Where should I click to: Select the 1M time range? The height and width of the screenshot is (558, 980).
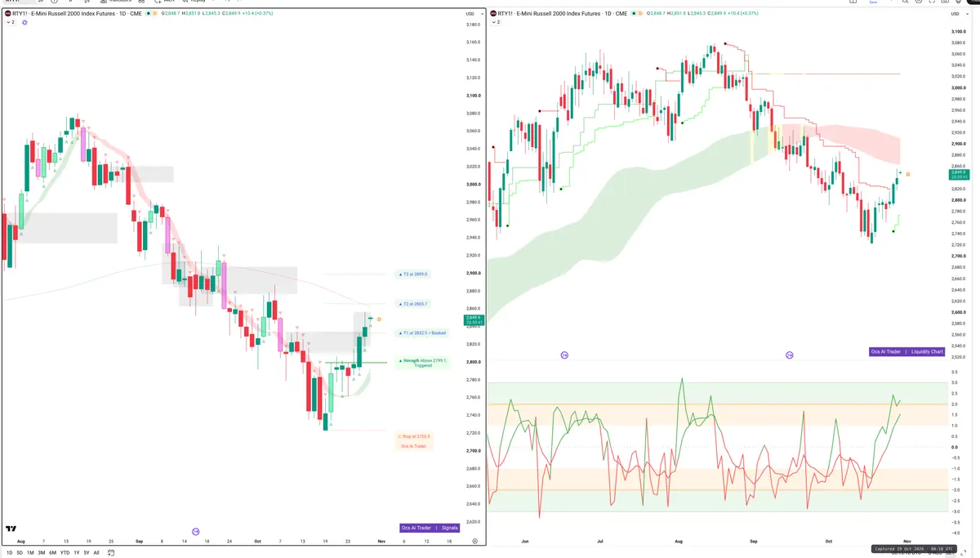(30, 553)
